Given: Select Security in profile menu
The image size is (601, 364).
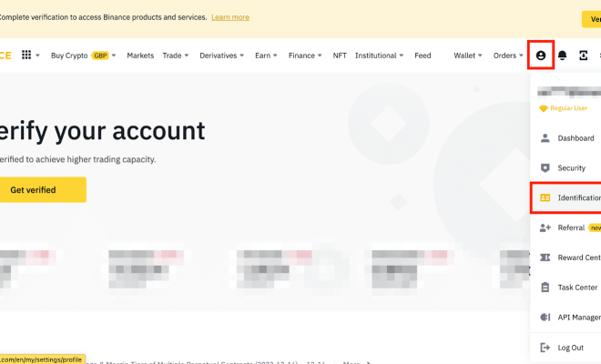Looking at the screenshot, I should click(x=572, y=167).
